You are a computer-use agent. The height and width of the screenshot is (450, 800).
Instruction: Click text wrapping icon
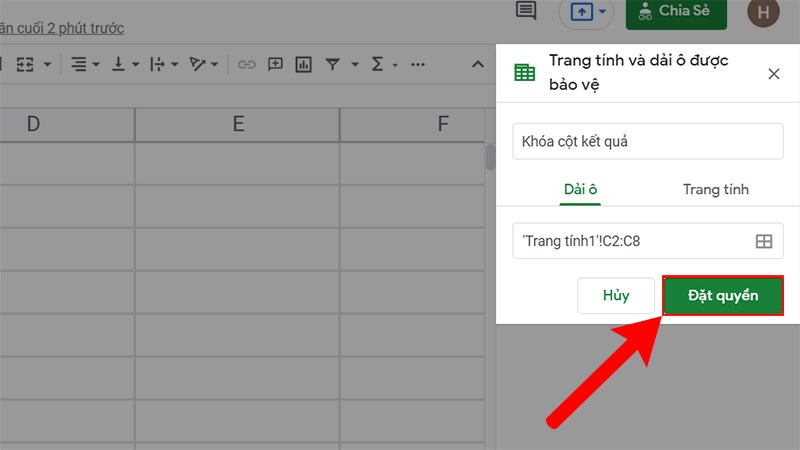tap(157, 64)
